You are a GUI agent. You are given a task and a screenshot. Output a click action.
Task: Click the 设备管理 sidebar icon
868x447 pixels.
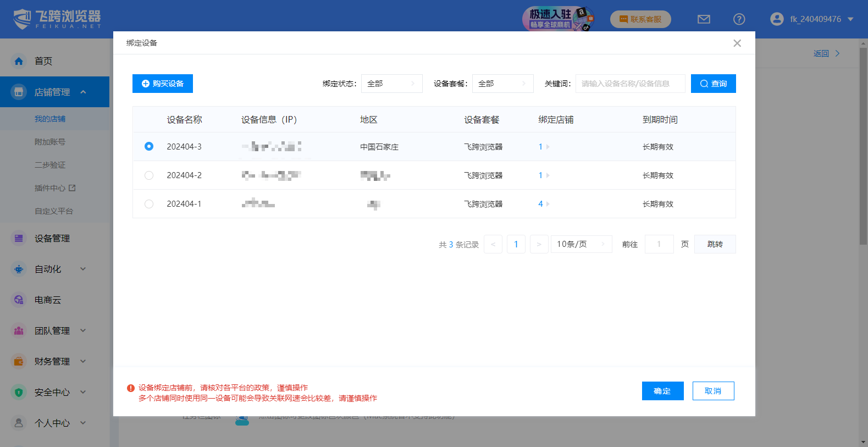pyautogui.click(x=19, y=238)
